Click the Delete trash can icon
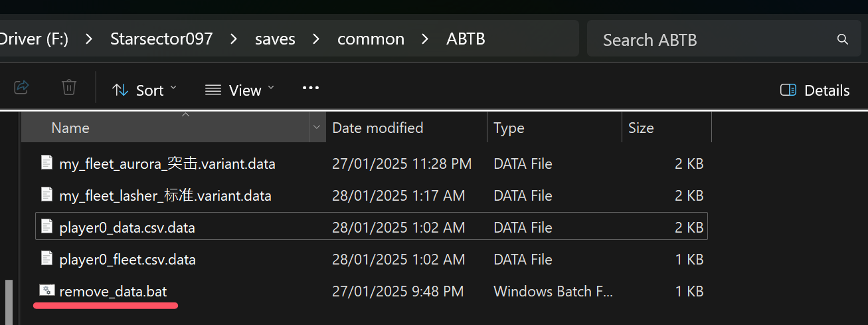The height and width of the screenshot is (325, 868). click(69, 87)
